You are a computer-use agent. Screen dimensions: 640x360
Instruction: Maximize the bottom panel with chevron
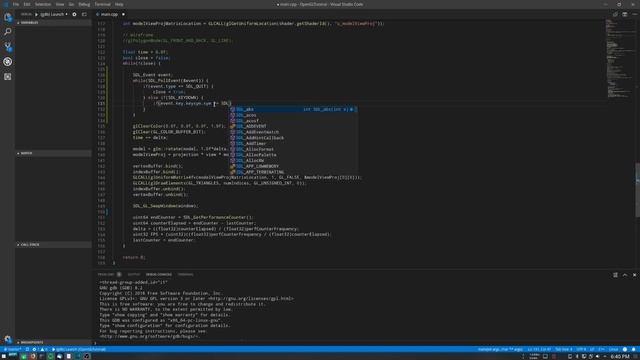tap(625, 275)
